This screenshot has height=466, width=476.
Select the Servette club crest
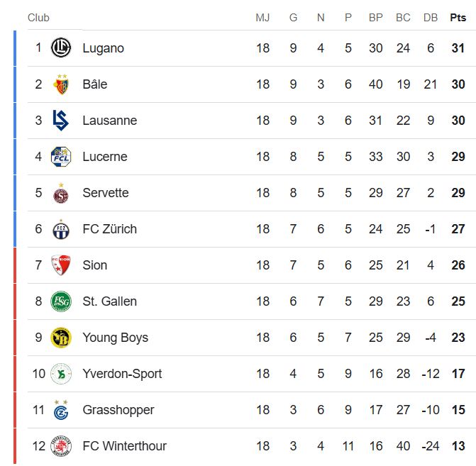[x=61, y=193]
